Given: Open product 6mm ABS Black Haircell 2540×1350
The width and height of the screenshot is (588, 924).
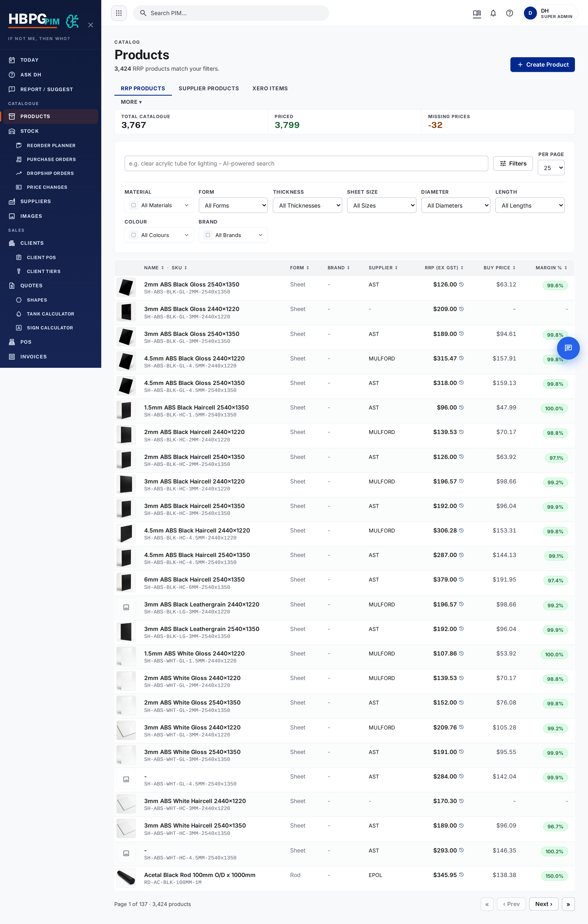Looking at the screenshot, I should pyautogui.click(x=194, y=579).
